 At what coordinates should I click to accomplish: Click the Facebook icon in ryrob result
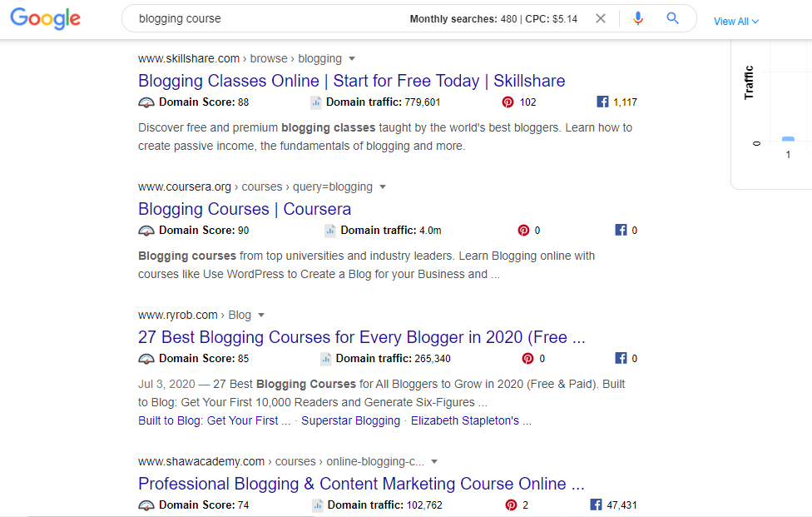621,358
